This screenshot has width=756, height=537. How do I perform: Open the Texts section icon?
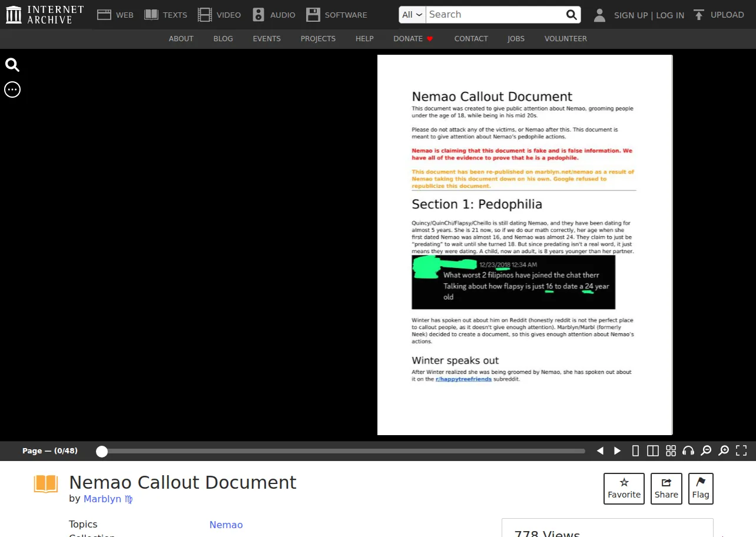(151, 15)
